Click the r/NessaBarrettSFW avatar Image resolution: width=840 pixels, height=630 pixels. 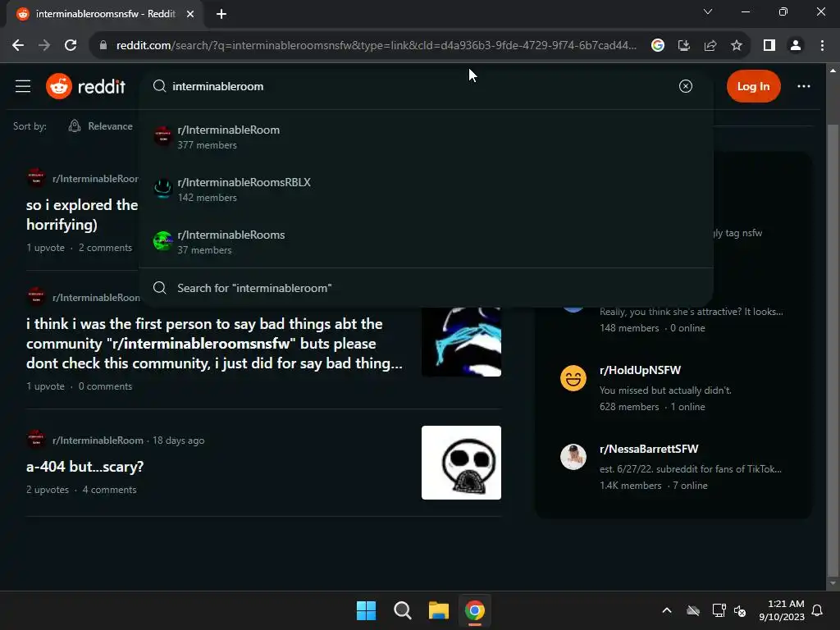coord(573,457)
